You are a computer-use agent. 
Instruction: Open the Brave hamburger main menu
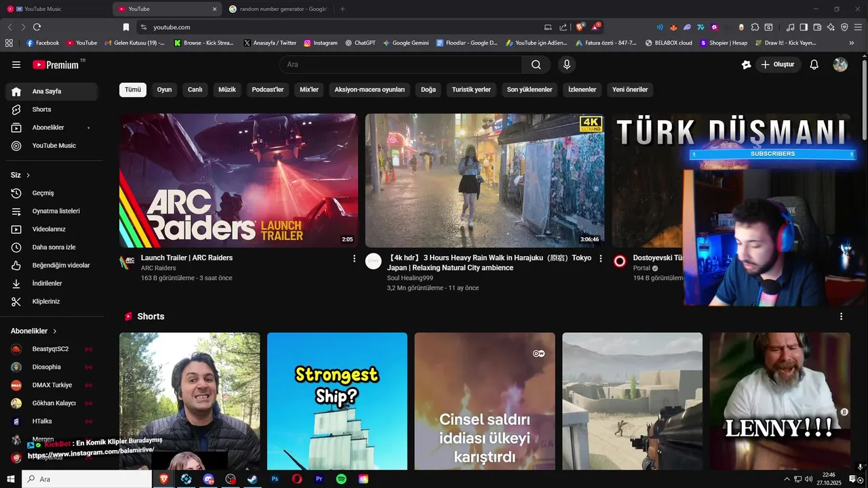pyautogui.click(x=858, y=27)
